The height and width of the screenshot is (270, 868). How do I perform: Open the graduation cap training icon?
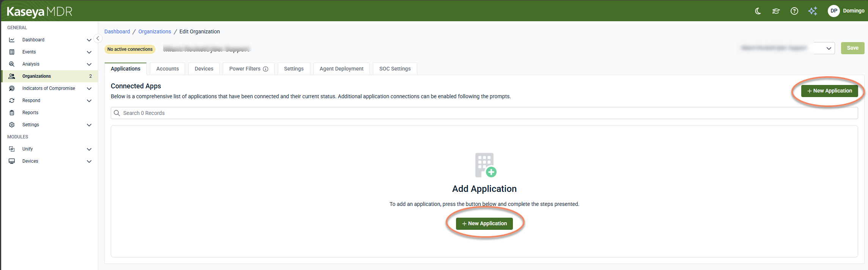(776, 11)
